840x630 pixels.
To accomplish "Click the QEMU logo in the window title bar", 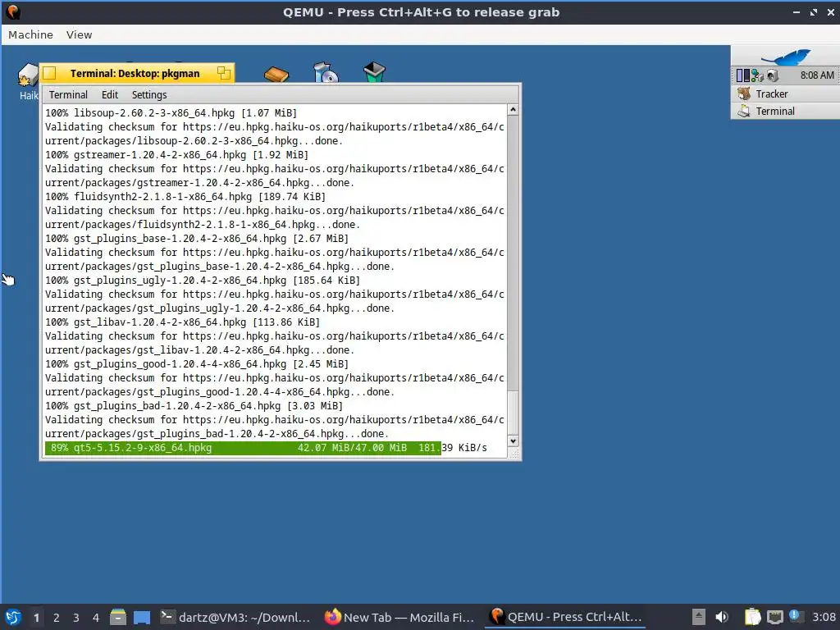I will [13, 11].
